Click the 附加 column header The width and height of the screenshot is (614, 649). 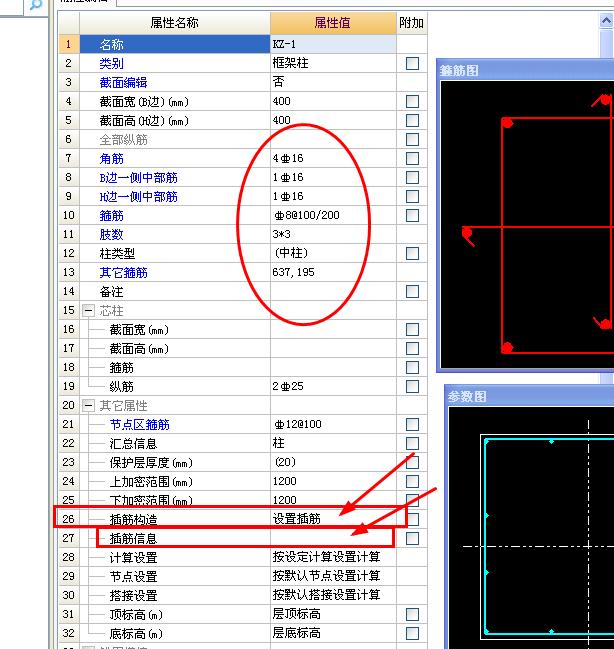[412, 23]
